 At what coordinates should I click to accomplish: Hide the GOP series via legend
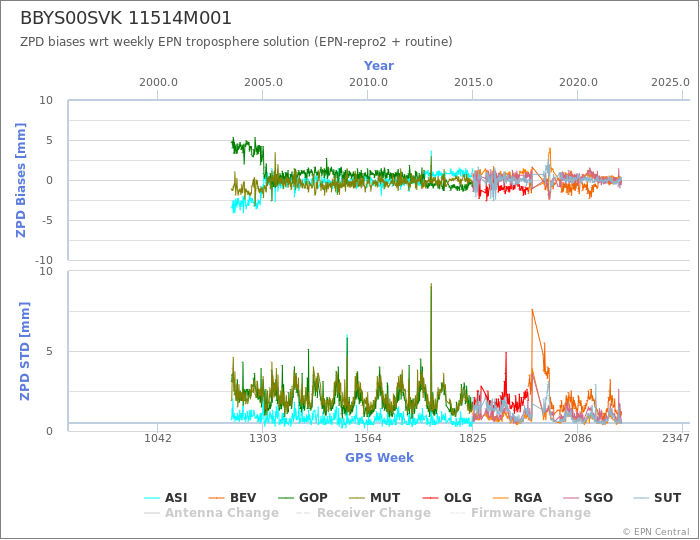(x=303, y=498)
